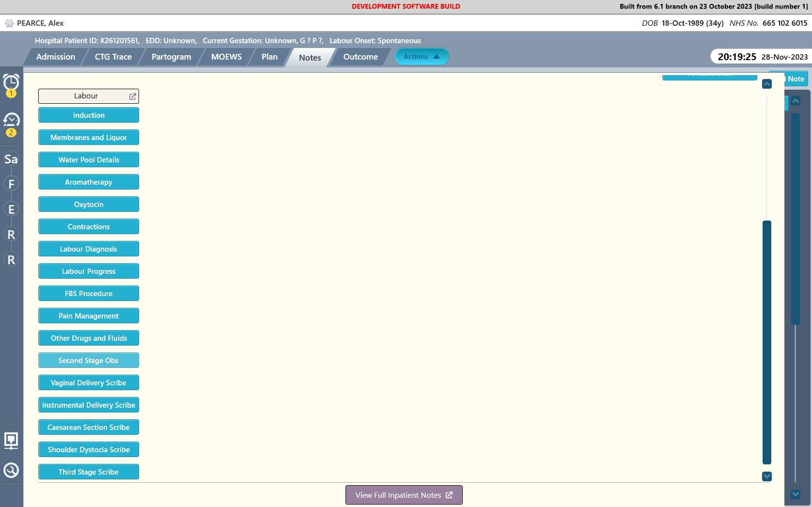Open the Instrumental Delivery Scribe
This screenshot has width=812, height=507.
point(89,405)
